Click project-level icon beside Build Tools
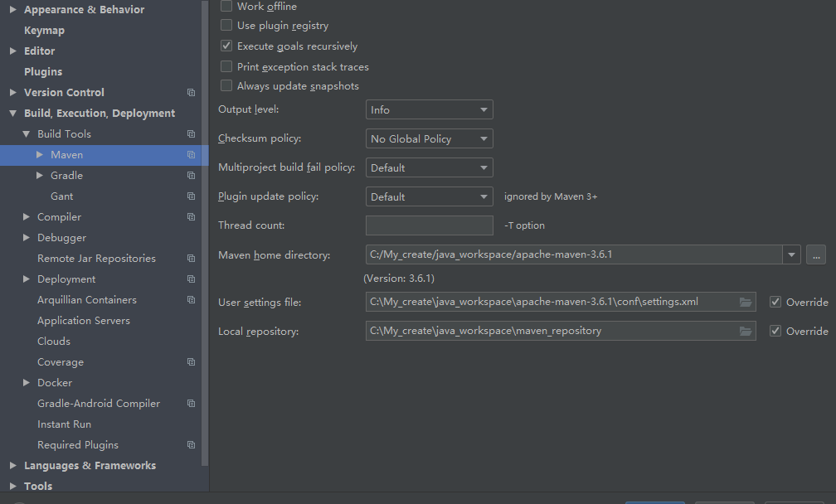836x504 pixels. coord(191,134)
